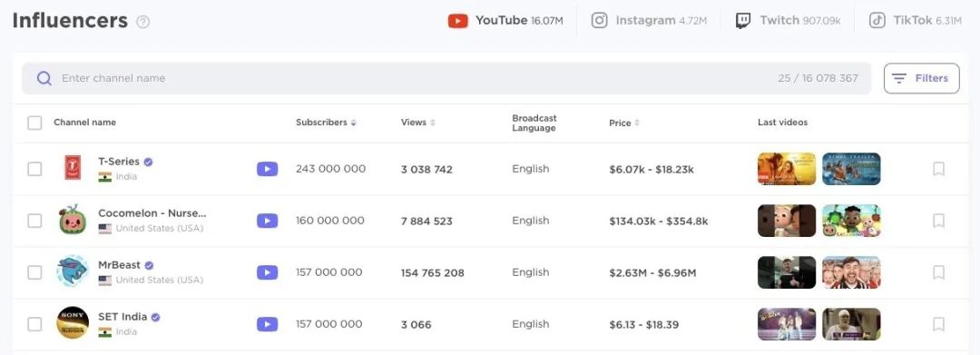Image resolution: width=980 pixels, height=355 pixels.
Task: Open SET India second last-video thumbnail
Action: (x=851, y=324)
